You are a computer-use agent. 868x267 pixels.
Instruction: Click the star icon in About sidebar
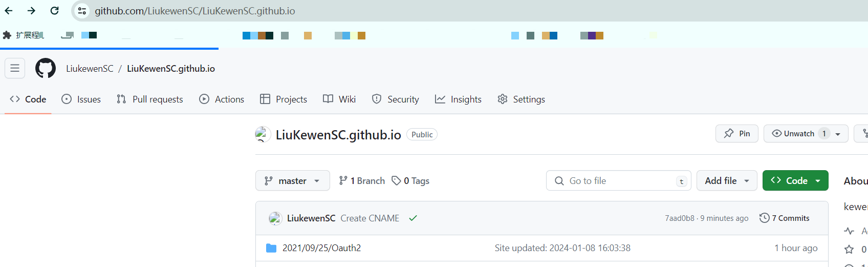point(849,250)
